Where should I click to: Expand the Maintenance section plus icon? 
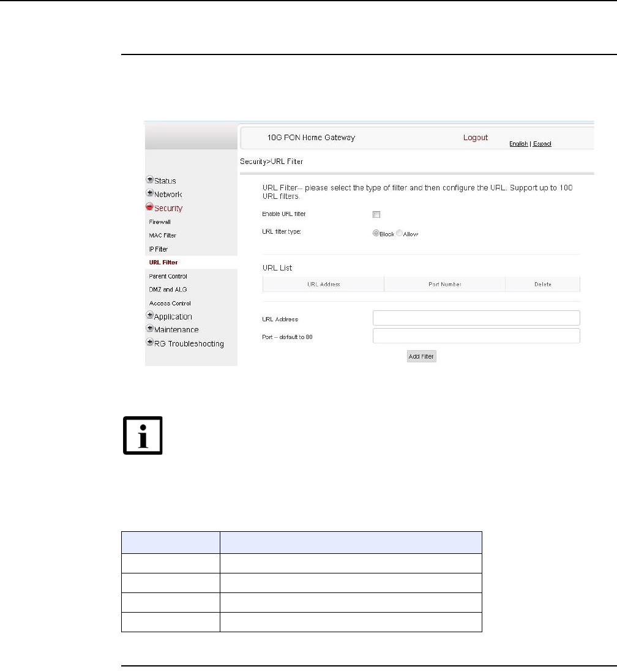[149, 328]
